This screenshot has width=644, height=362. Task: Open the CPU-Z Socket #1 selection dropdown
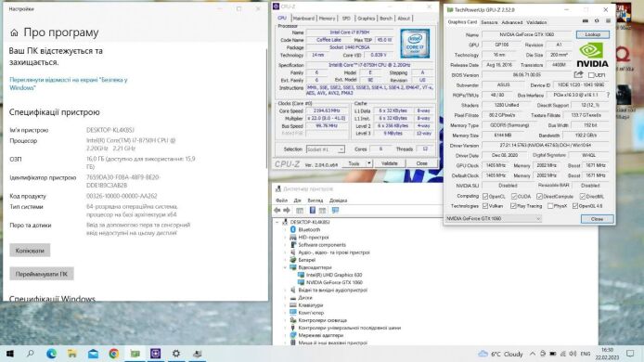click(326, 149)
